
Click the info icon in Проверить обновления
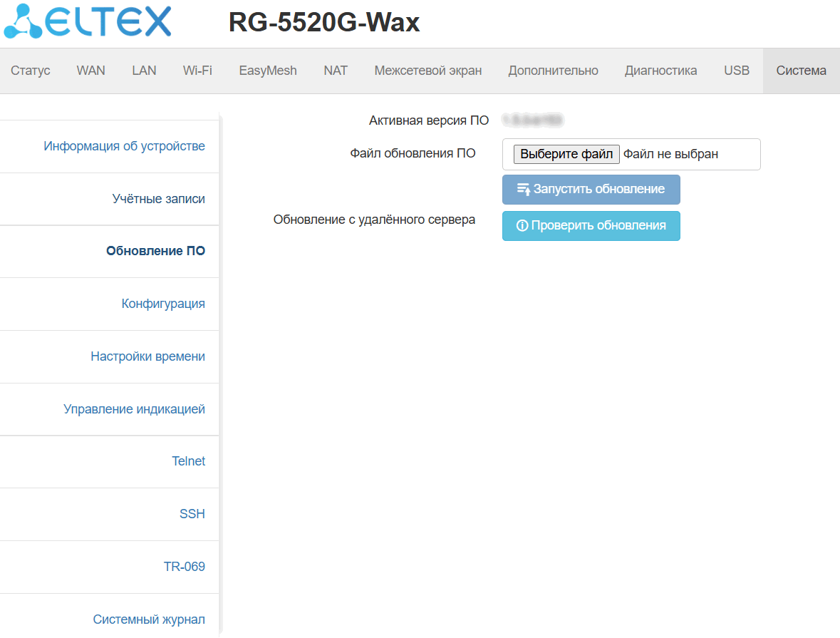[522, 226]
